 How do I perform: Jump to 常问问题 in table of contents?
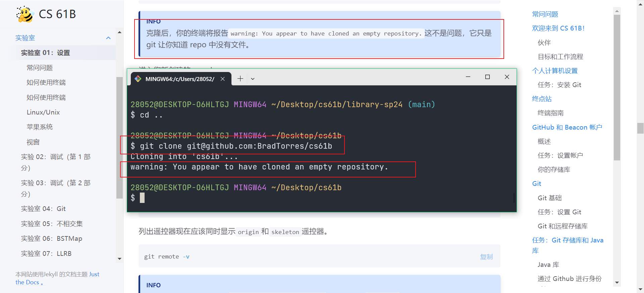[545, 14]
